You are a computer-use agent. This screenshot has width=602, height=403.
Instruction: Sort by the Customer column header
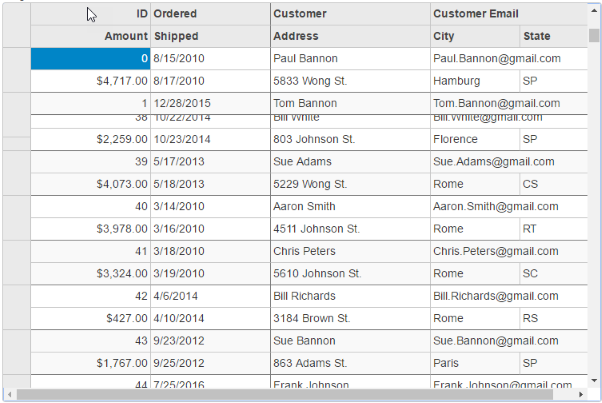[x=350, y=14]
